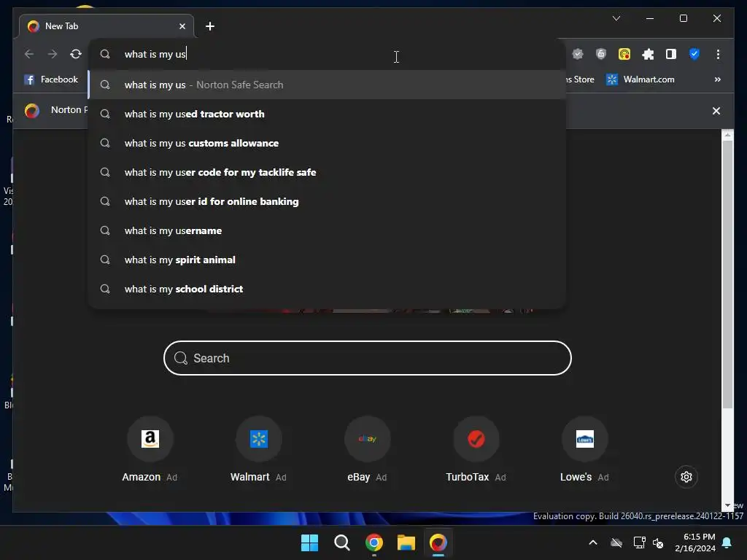Screen dimensions: 747x560
Task: Pick the 'what is my username' suggestion
Action: [328, 230]
